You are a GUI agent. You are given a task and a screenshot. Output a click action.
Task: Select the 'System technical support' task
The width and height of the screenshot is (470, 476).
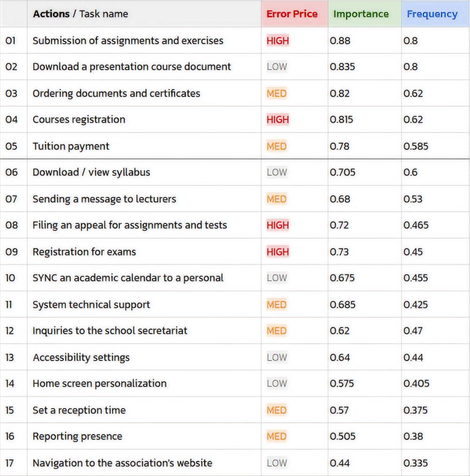(91, 304)
